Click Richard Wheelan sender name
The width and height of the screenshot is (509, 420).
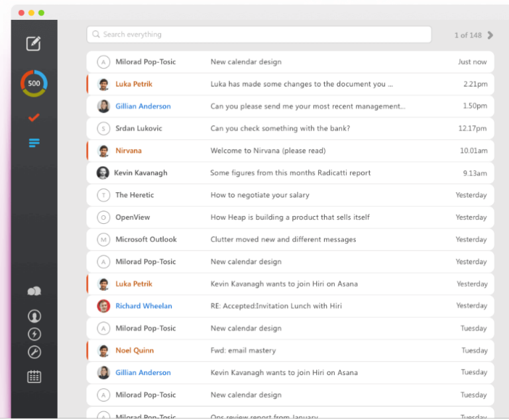[144, 306]
